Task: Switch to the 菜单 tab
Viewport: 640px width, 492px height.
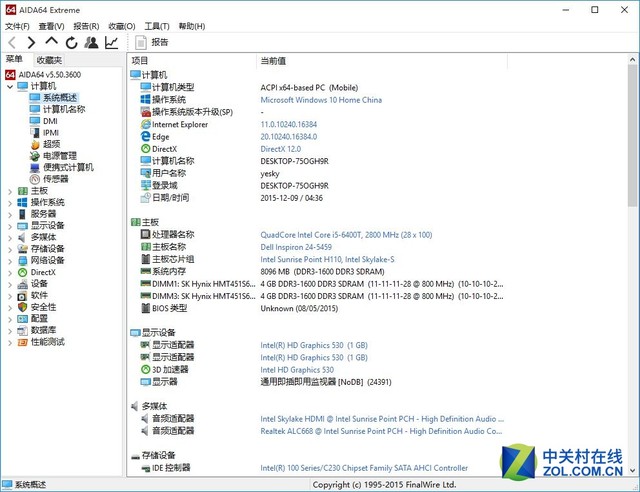Action: pyautogui.click(x=14, y=59)
